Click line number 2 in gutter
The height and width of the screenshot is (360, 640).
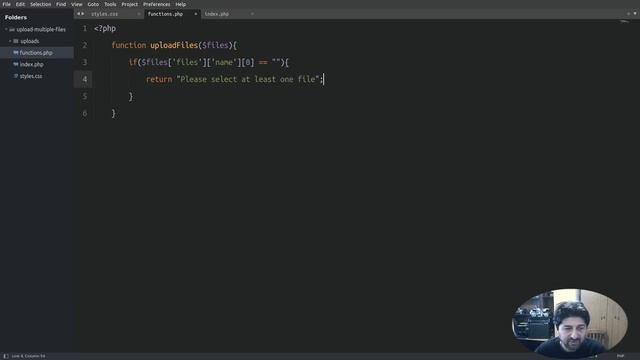[85, 45]
